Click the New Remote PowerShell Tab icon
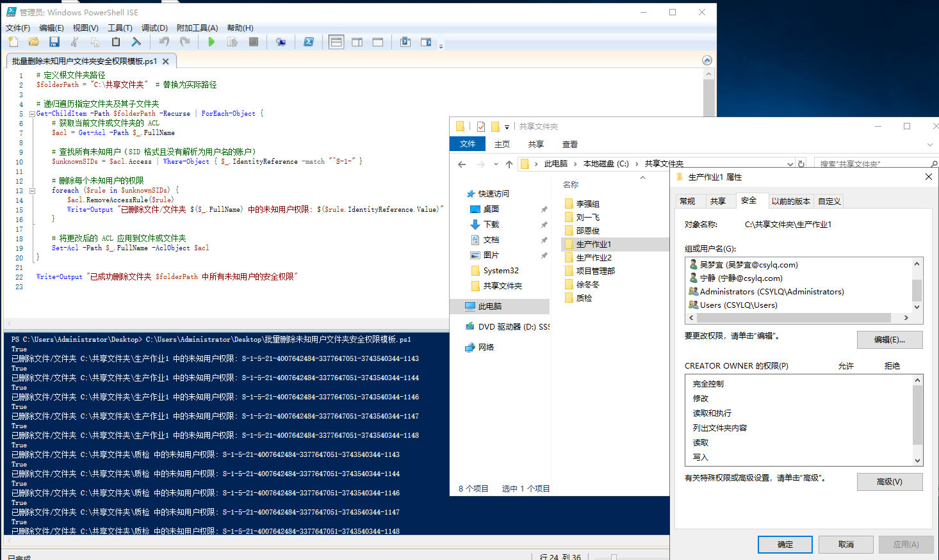The width and height of the screenshot is (939, 560). (281, 42)
